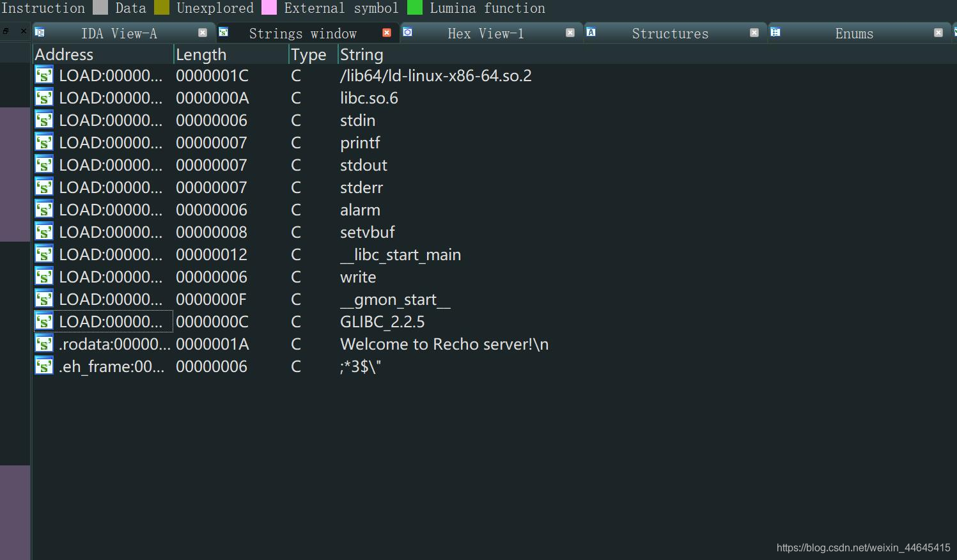The height and width of the screenshot is (560, 957).
Task: Click string icon for stdin row
Action: pos(44,120)
